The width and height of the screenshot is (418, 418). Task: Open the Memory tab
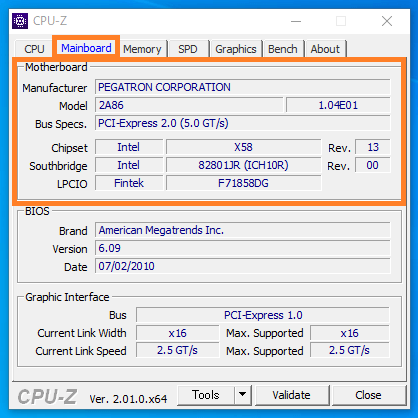142,49
